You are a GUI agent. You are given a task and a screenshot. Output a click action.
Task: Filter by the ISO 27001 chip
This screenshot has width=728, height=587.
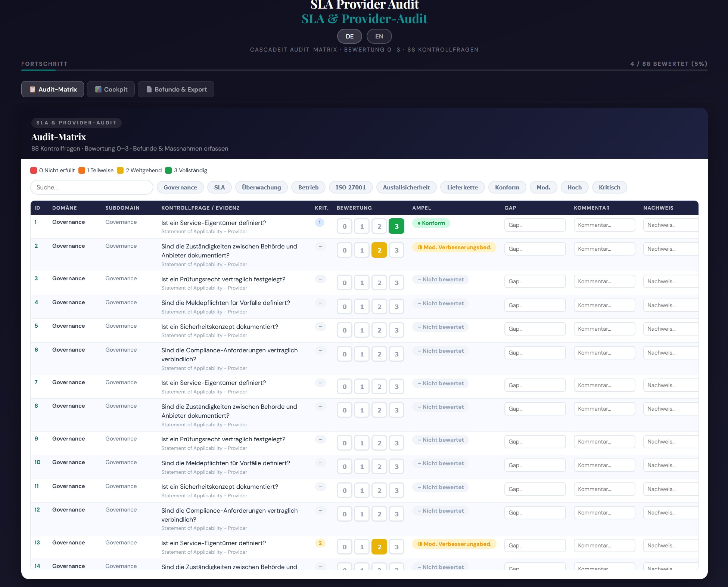click(x=350, y=187)
